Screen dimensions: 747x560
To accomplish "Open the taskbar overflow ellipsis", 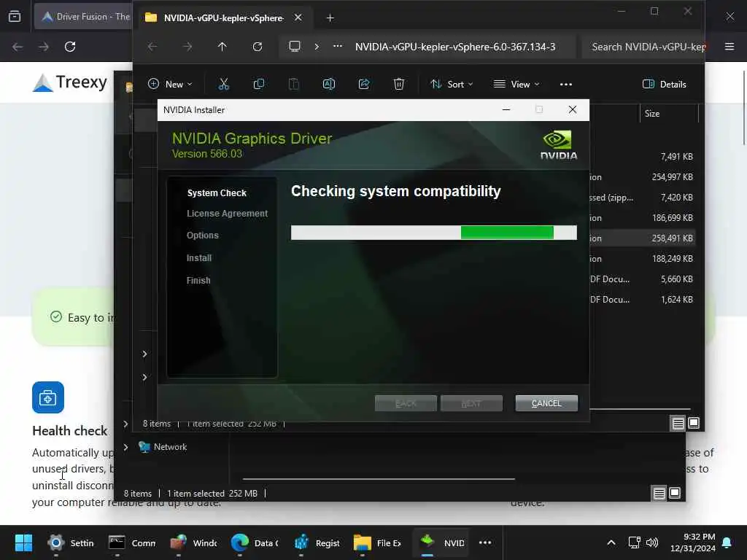I will pos(485,542).
